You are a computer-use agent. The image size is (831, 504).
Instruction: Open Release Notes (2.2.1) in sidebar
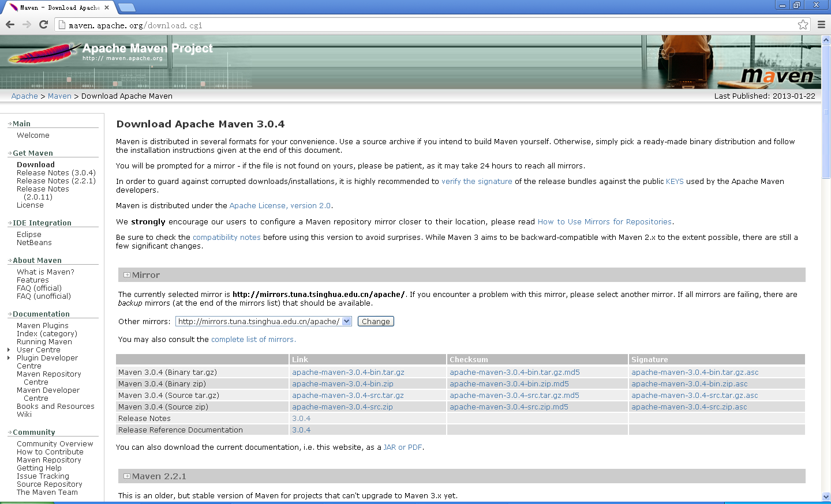[x=56, y=181]
